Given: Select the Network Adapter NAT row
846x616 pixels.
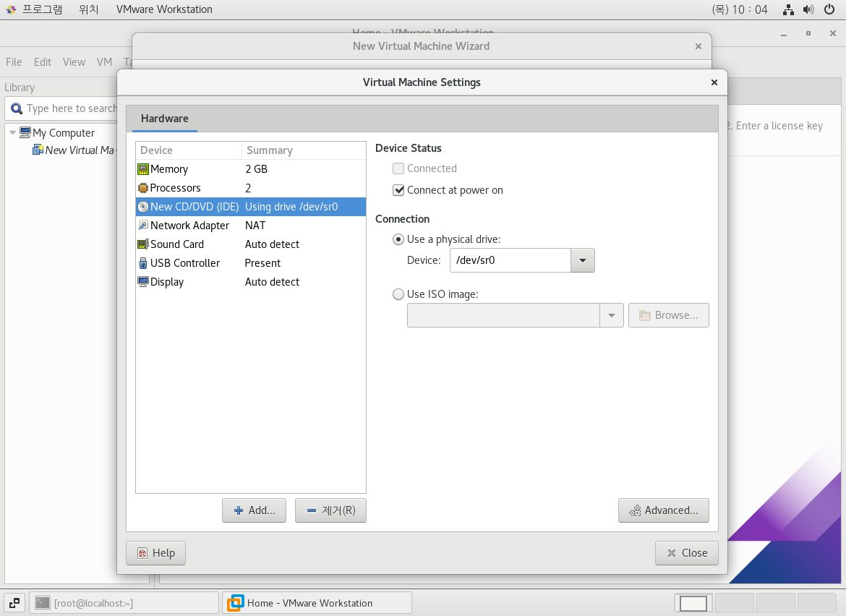Looking at the screenshot, I should click(x=251, y=226).
